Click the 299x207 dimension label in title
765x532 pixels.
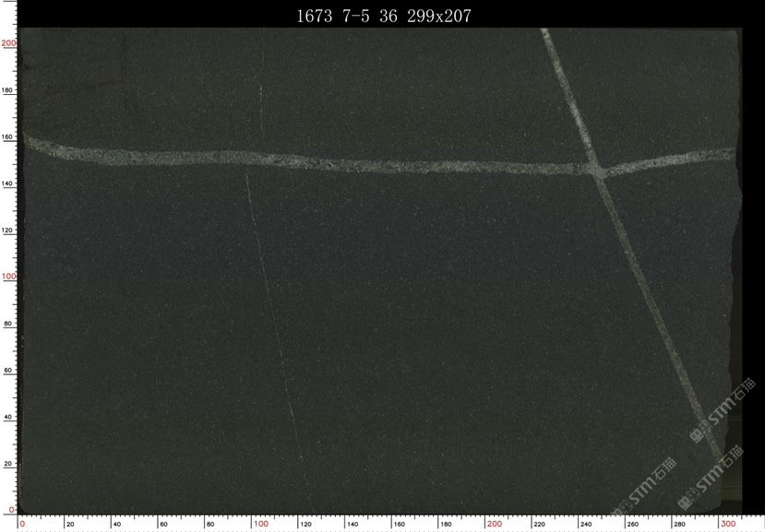click(x=439, y=15)
